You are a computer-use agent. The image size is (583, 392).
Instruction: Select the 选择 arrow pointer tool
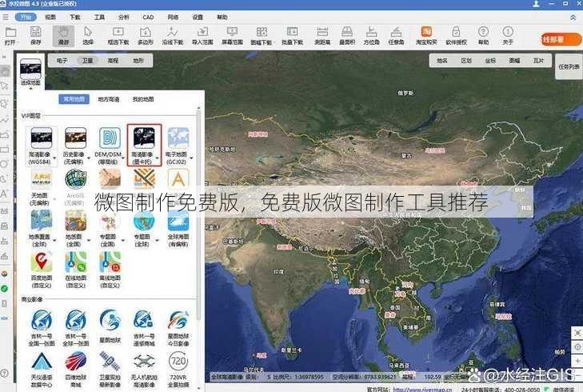pyautogui.click(x=88, y=35)
